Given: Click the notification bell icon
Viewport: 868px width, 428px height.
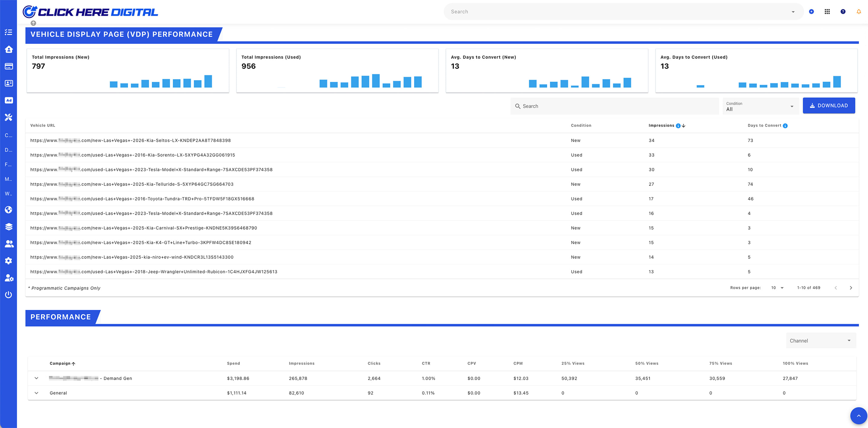Looking at the screenshot, I should click(x=859, y=12).
